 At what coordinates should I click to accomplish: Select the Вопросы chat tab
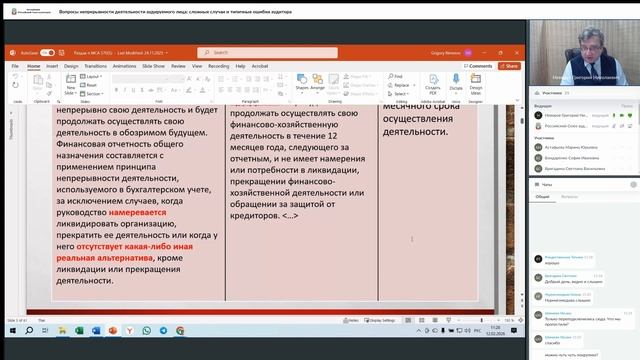coord(569,197)
